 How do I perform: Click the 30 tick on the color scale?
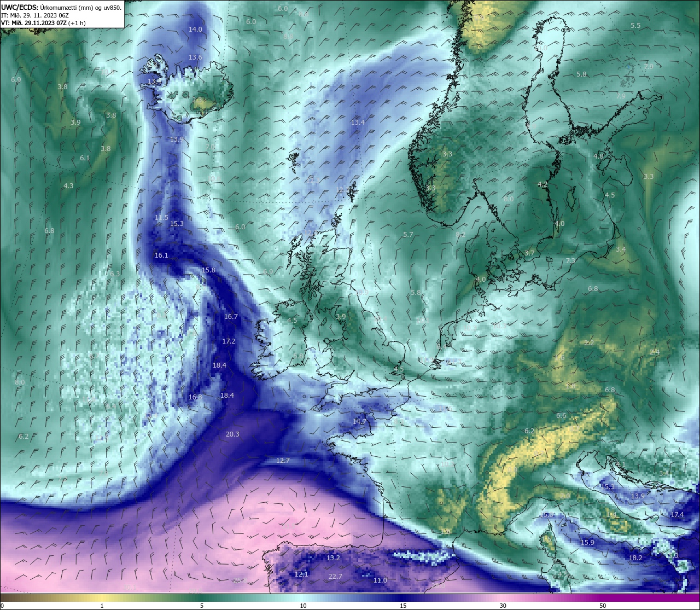click(503, 606)
